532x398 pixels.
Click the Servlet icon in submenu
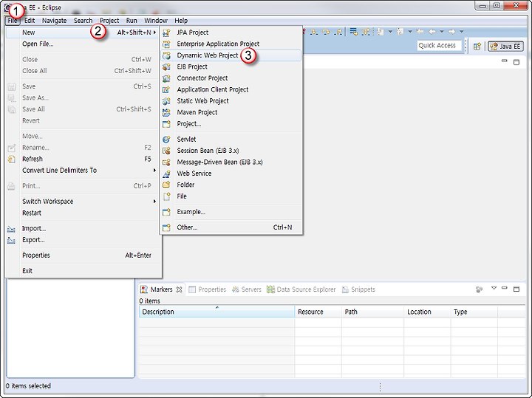coord(166,140)
